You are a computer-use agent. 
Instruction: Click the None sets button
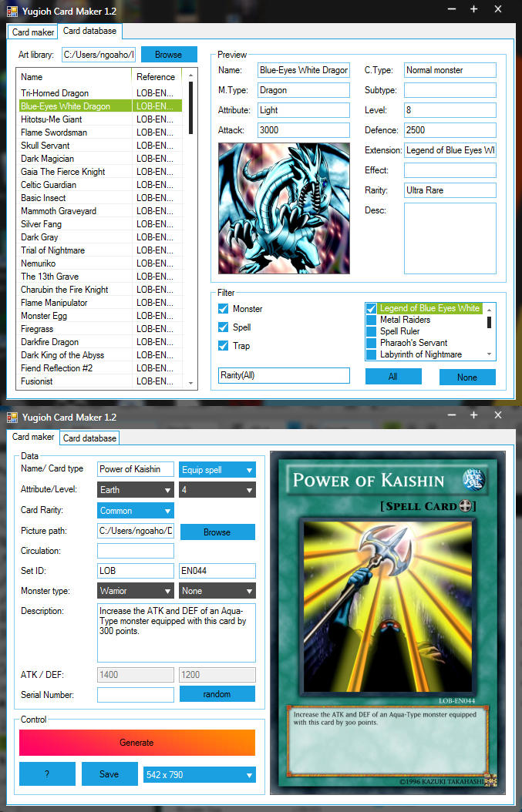[x=467, y=377]
